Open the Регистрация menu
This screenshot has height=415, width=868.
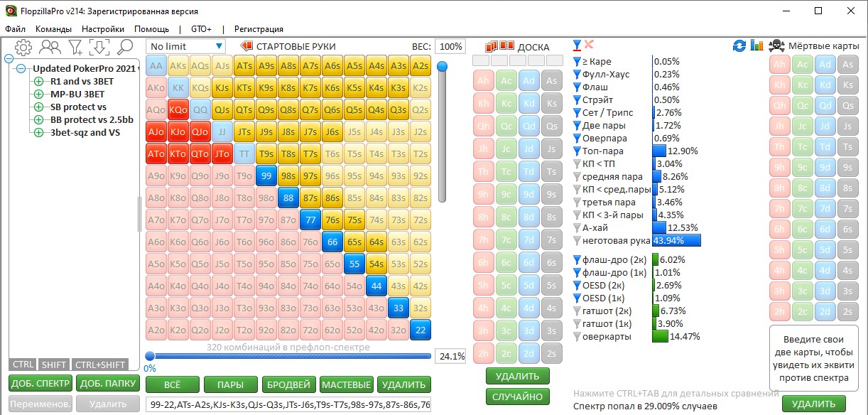(259, 29)
